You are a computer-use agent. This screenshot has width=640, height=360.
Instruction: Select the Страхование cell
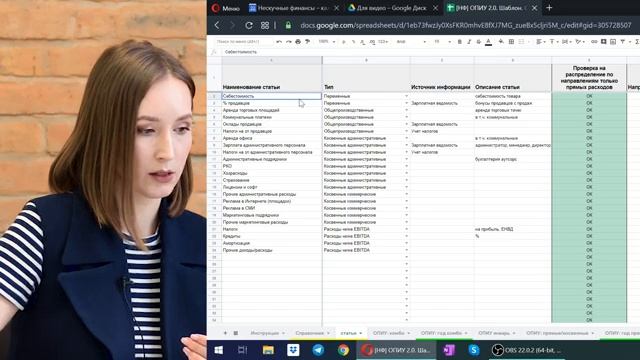click(x=271, y=180)
